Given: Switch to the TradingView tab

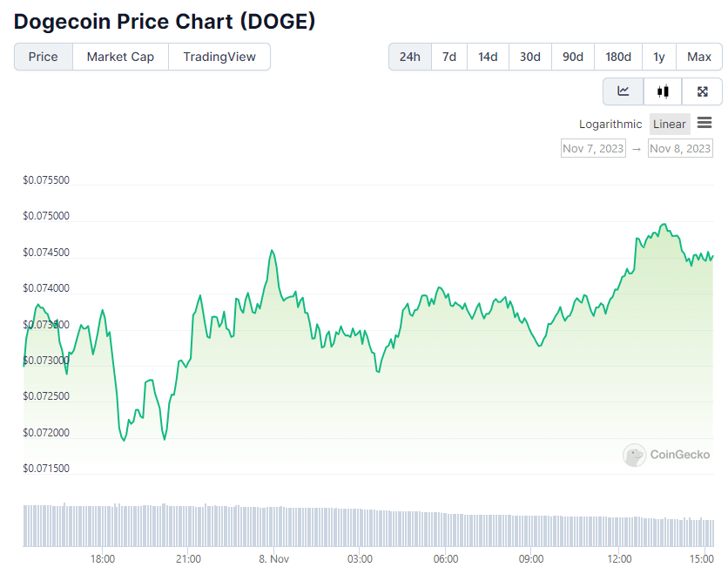Looking at the screenshot, I should (x=219, y=57).
